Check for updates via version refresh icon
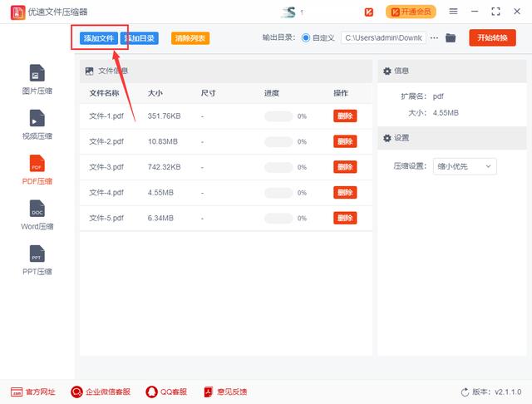Image resolution: width=532 pixels, height=404 pixels. tap(465, 392)
